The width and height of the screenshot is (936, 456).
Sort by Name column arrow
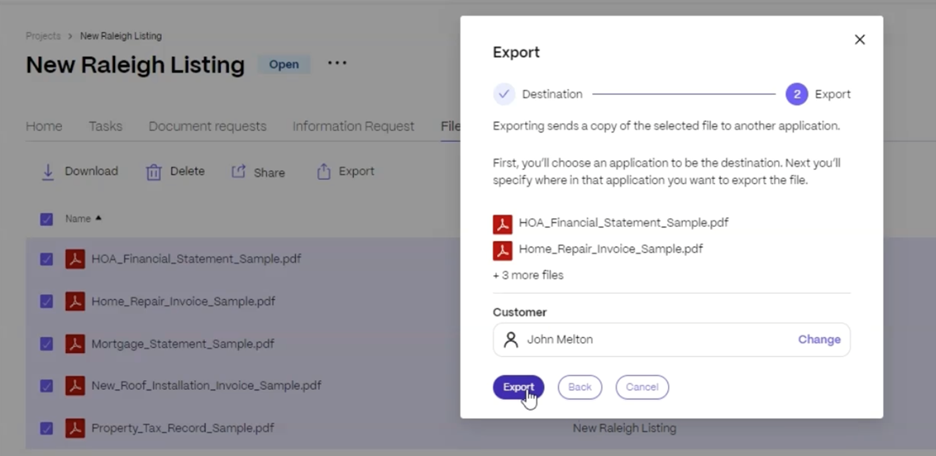coord(98,218)
